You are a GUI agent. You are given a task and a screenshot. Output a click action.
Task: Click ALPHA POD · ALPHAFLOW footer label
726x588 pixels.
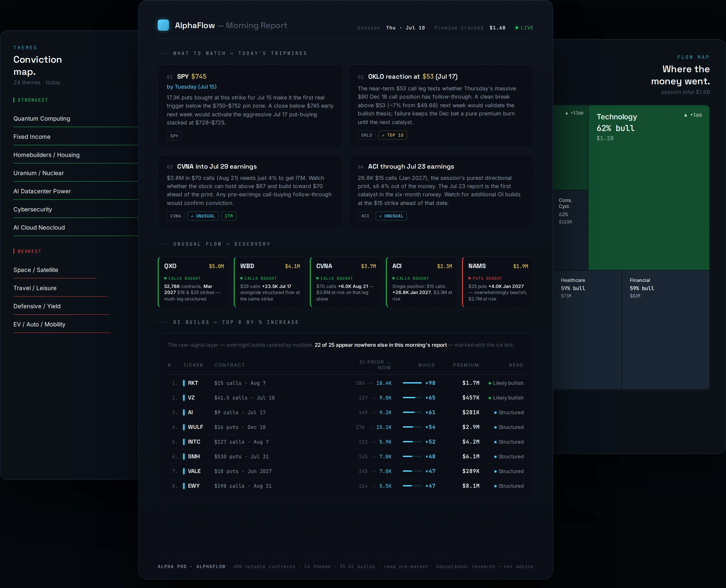point(192,567)
